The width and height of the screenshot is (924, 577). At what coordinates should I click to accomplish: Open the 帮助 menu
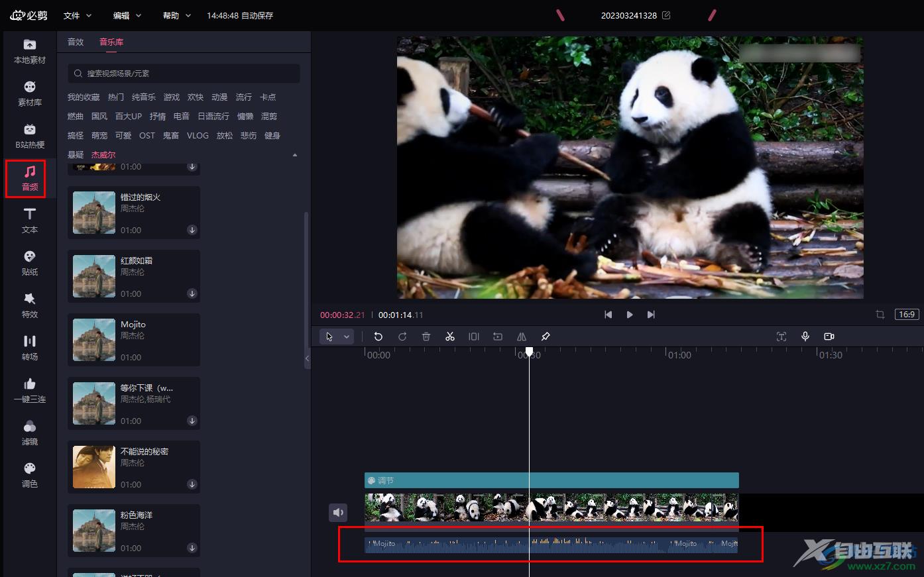(x=177, y=15)
